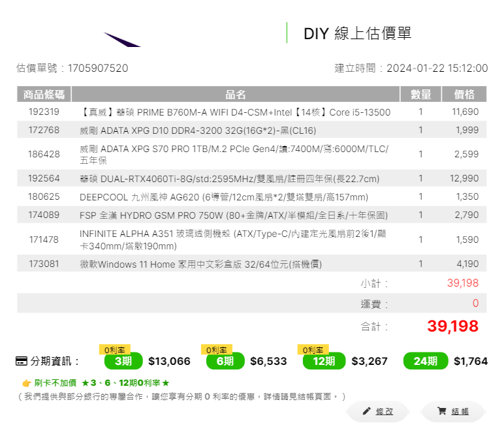Click the dark purple logo graphic

click(122, 40)
